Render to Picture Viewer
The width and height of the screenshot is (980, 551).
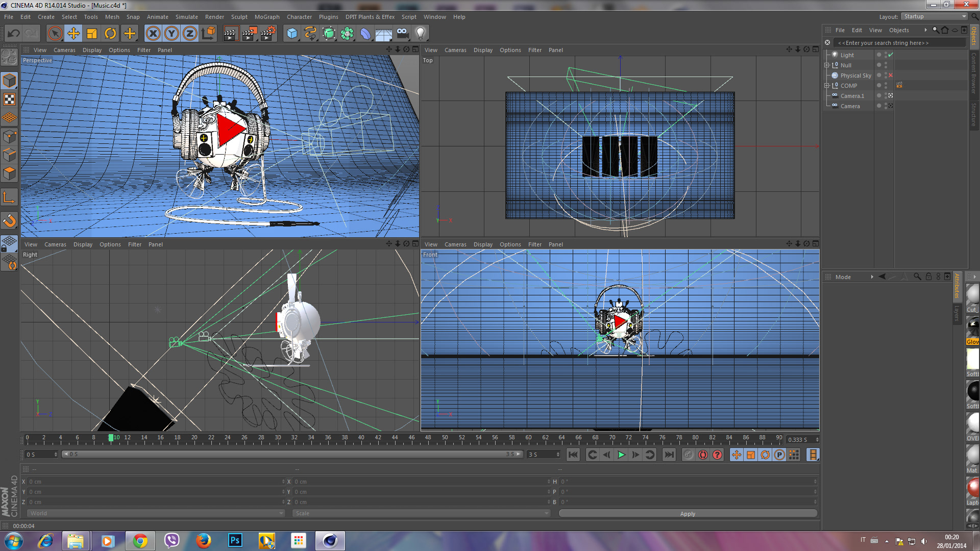pyautogui.click(x=250, y=34)
